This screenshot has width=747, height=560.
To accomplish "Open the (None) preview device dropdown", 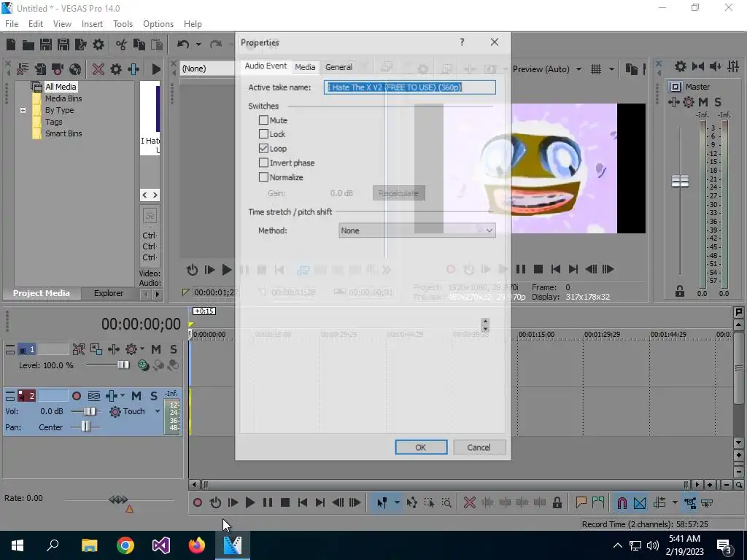I will 208,69.
